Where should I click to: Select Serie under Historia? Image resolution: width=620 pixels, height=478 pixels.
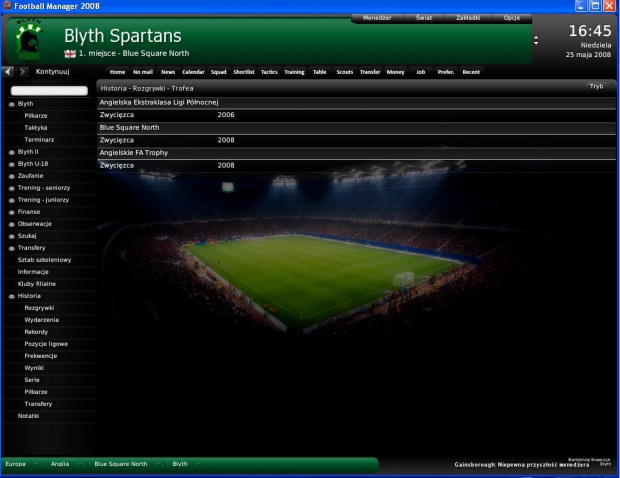click(x=32, y=380)
